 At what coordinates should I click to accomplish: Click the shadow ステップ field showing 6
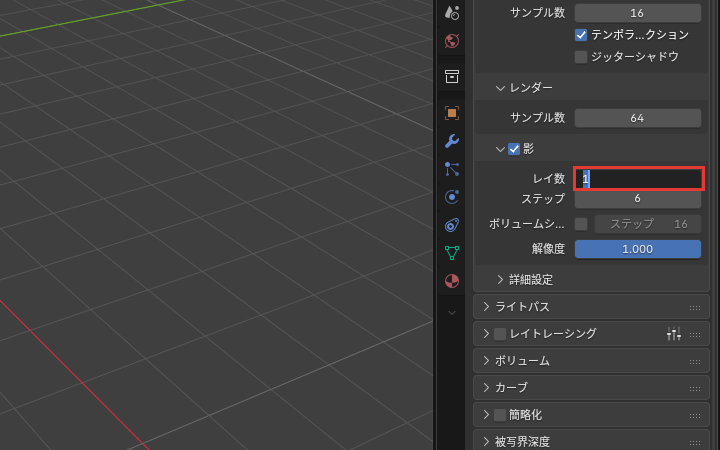coord(638,198)
